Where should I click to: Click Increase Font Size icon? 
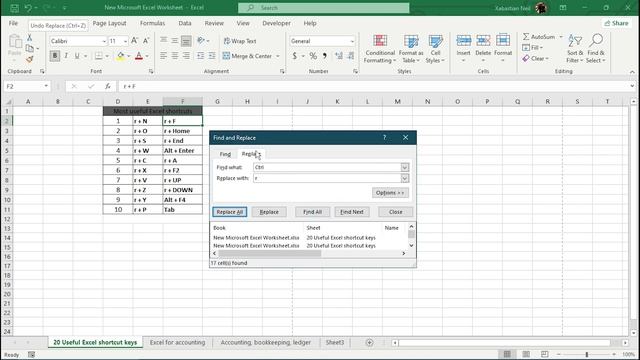[x=134, y=41]
